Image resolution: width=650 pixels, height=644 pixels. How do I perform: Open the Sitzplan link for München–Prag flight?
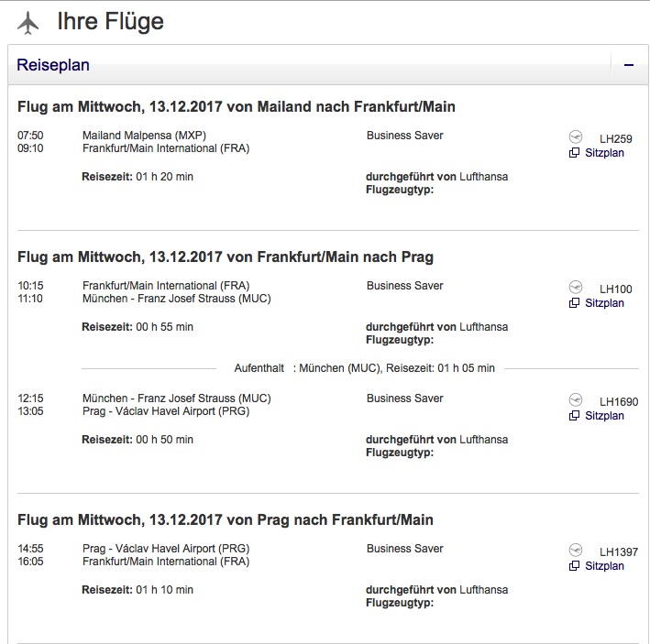[604, 416]
